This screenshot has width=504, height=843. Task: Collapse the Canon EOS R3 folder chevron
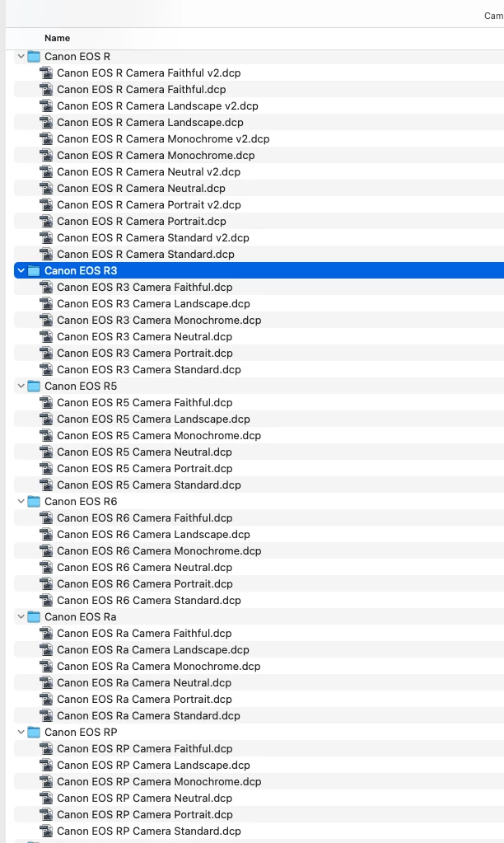coord(21,270)
